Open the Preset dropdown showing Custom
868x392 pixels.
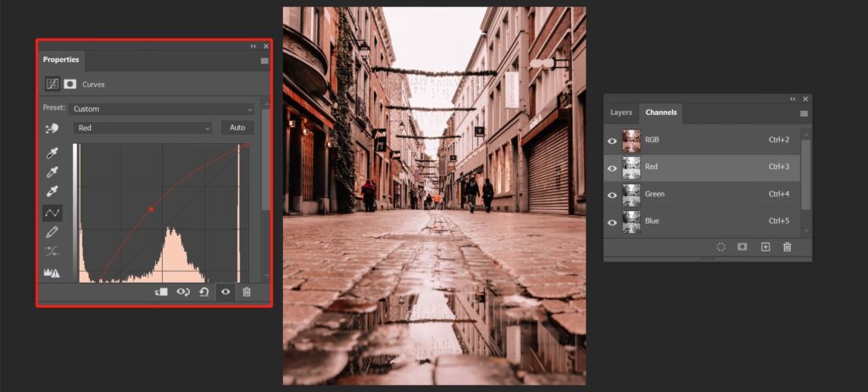[x=162, y=109]
